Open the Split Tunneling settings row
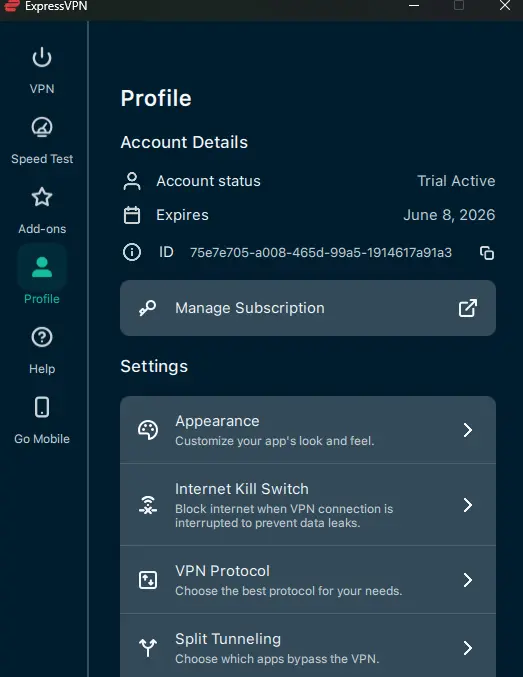523x677 pixels. tap(308, 646)
